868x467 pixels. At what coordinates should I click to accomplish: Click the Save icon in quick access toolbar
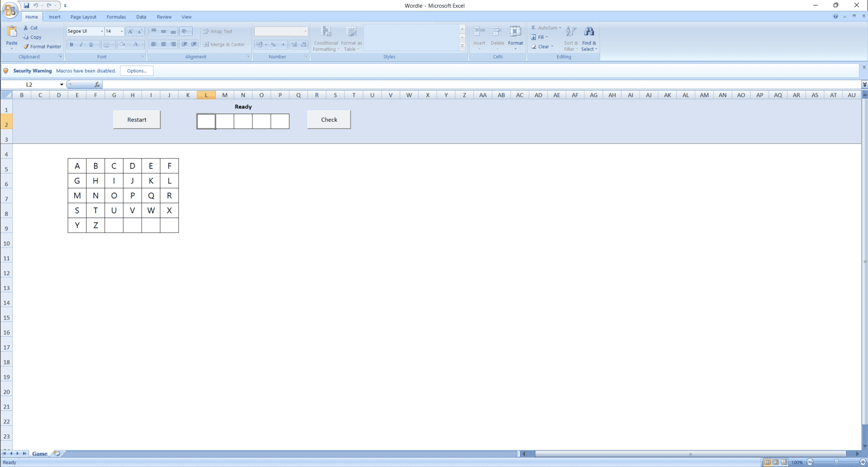27,5
